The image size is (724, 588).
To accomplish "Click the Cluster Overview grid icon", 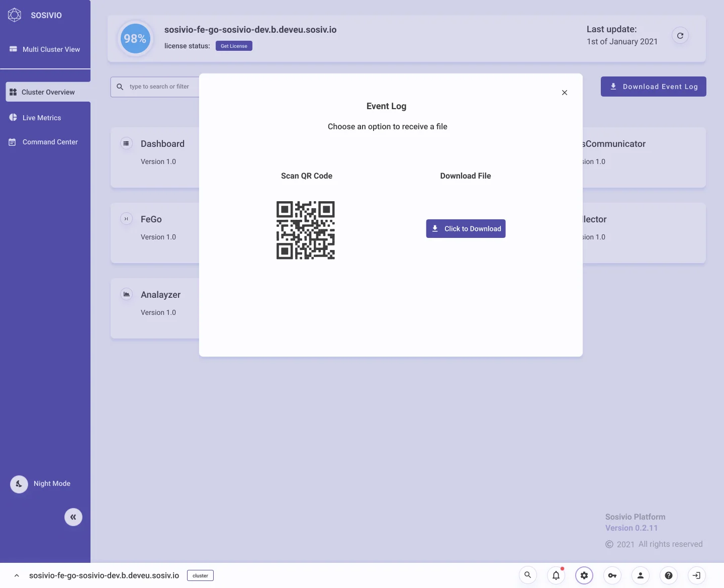I will pyautogui.click(x=13, y=92).
